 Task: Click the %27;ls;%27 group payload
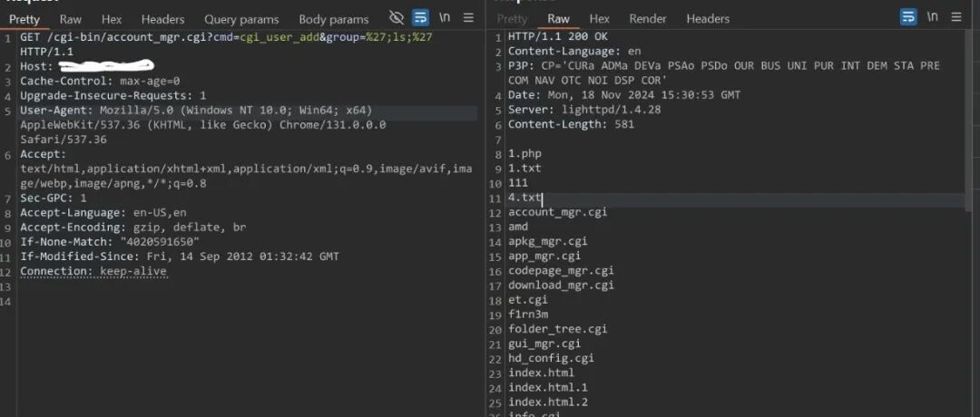[400, 37]
